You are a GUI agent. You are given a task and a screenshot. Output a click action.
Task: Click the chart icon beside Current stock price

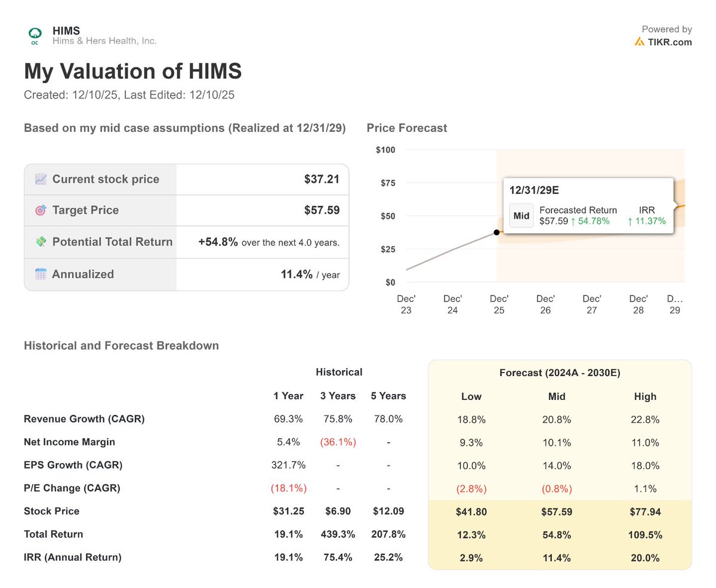pos(40,178)
